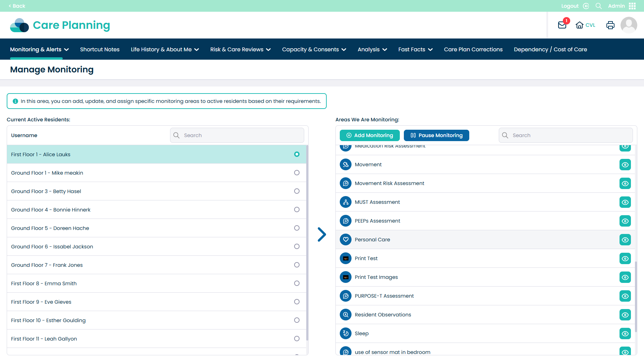Click Add Monitoring button
This screenshot has width=644, height=362.
point(370,135)
